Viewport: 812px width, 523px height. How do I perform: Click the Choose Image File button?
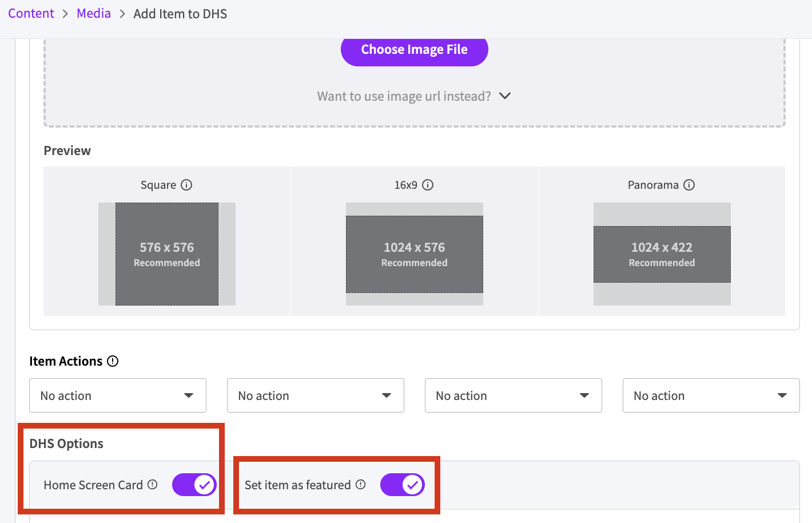[414, 50]
